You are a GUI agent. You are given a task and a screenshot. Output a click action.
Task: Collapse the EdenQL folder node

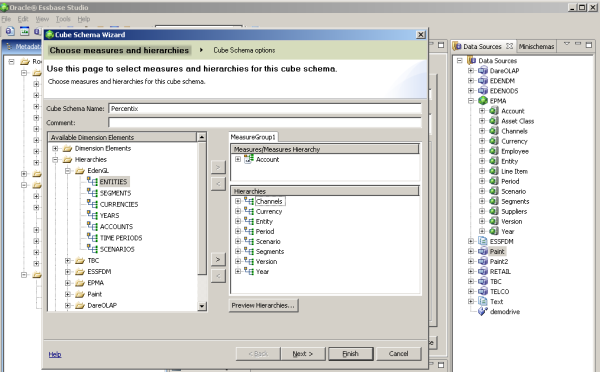(68, 171)
